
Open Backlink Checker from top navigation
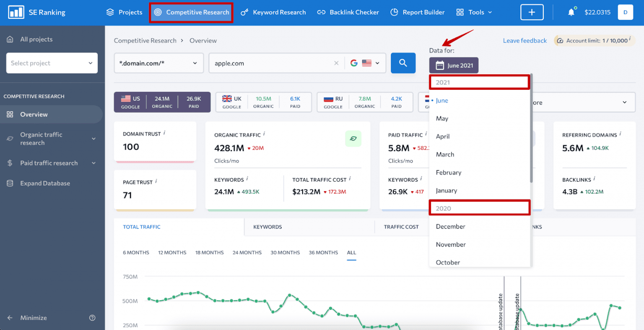tap(348, 12)
